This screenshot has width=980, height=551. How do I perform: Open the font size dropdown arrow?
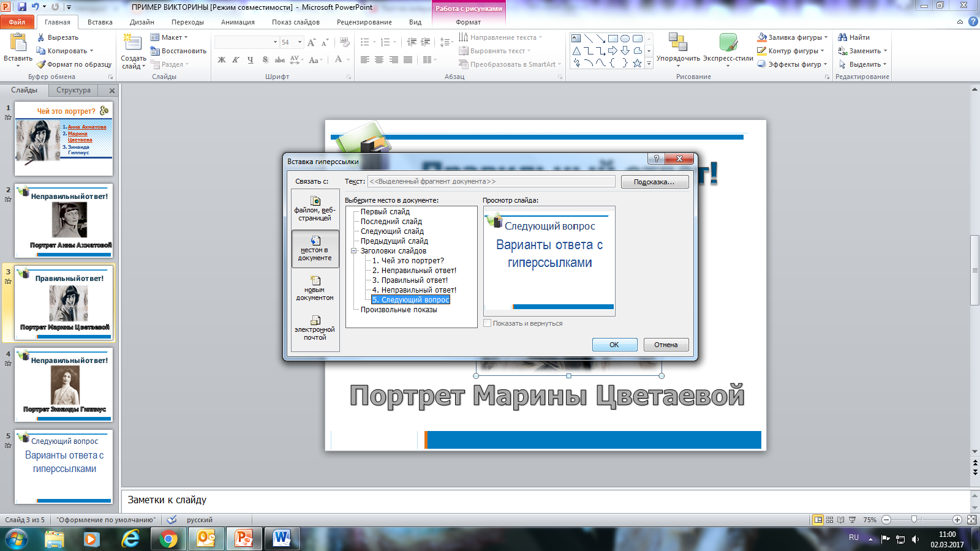coord(300,42)
